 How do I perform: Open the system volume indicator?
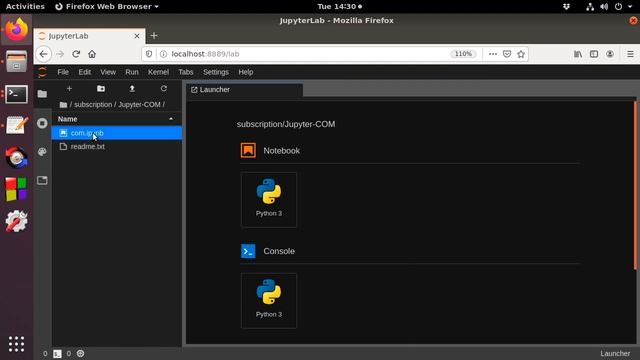pos(604,7)
